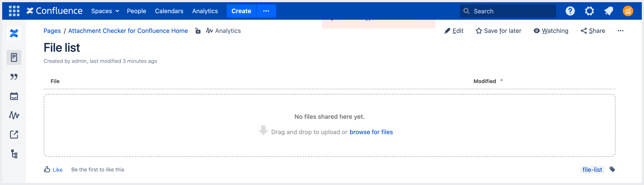The width and height of the screenshot is (644, 185).
Task: Expand the Spaces dropdown menu
Action: 105,11
